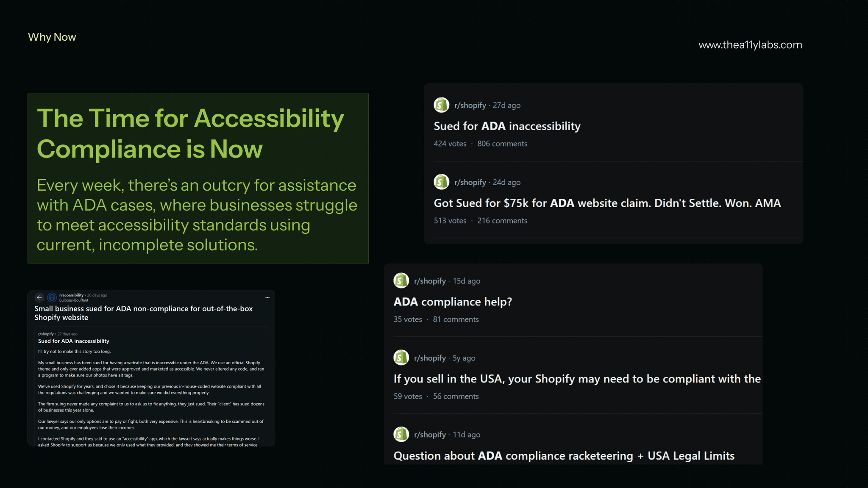Click the '424 votes' count
Screen dimensions: 868x488
(x=450, y=144)
